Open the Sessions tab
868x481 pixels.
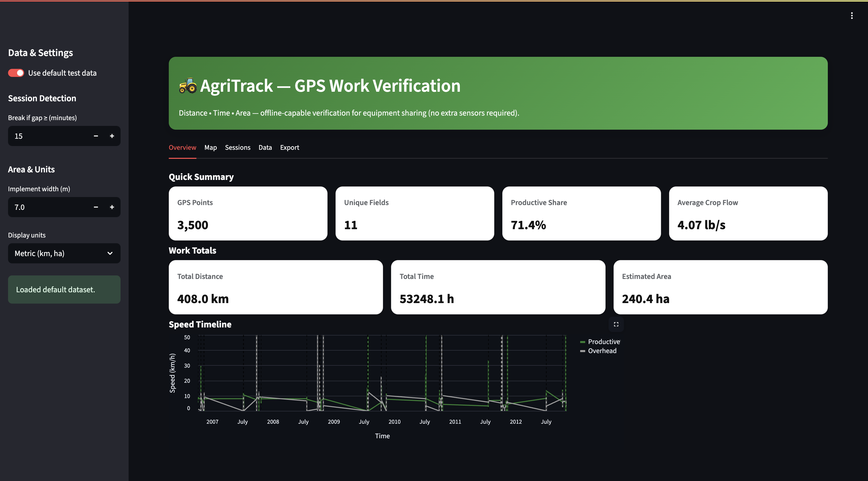coord(238,147)
